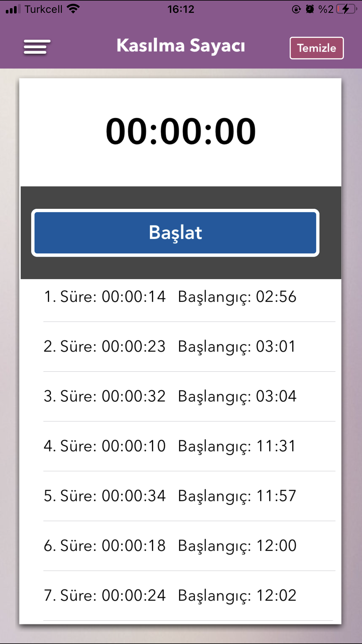
Task: Tap contraction entry 7 lasting 00:00:24
Action: click(x=170, y=596)
